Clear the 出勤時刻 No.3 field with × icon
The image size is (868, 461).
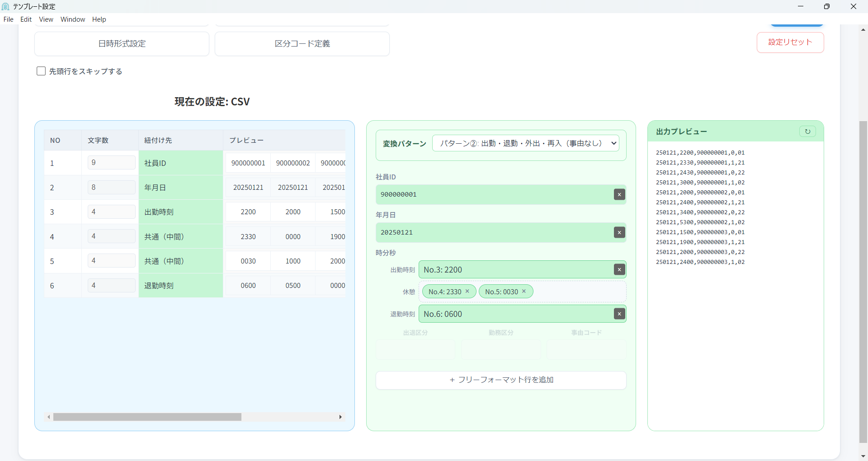click(x=619, y=269)
